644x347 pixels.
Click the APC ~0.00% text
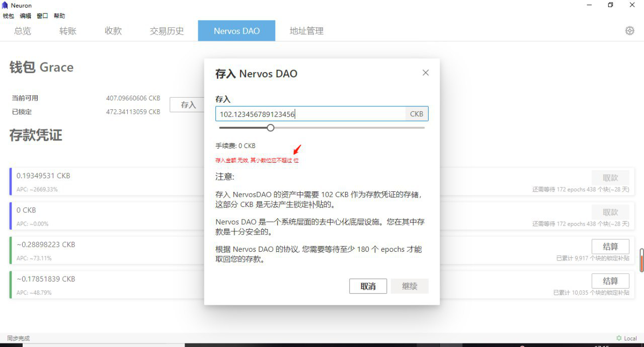click(32, 224)
